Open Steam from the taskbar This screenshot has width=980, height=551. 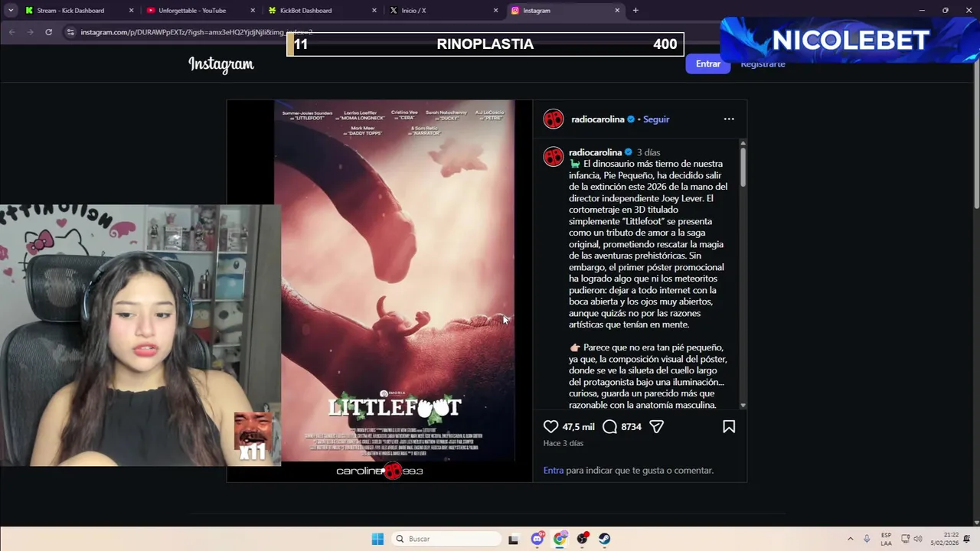point(605,539)
